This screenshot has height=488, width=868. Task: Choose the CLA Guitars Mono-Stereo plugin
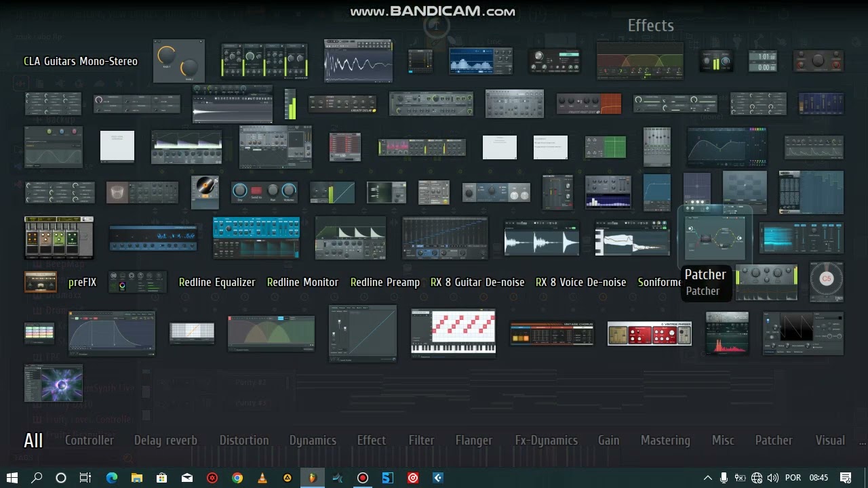point(81,61)
